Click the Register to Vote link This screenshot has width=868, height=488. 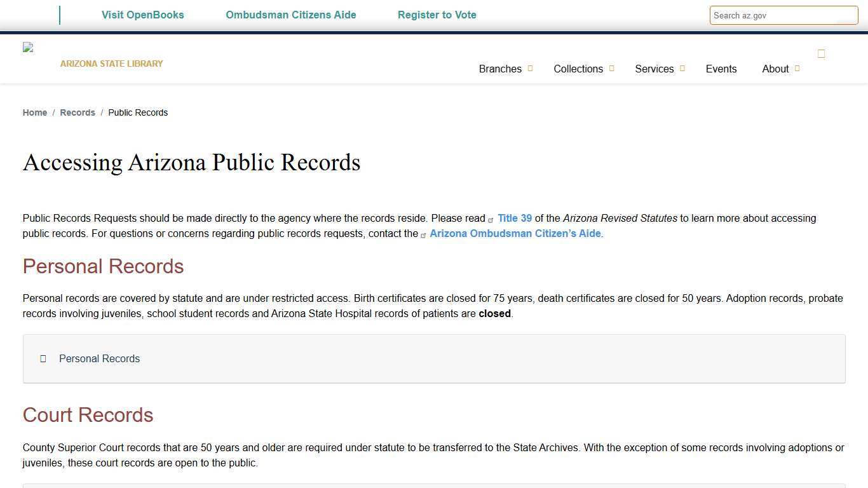(x=437, y=15)
